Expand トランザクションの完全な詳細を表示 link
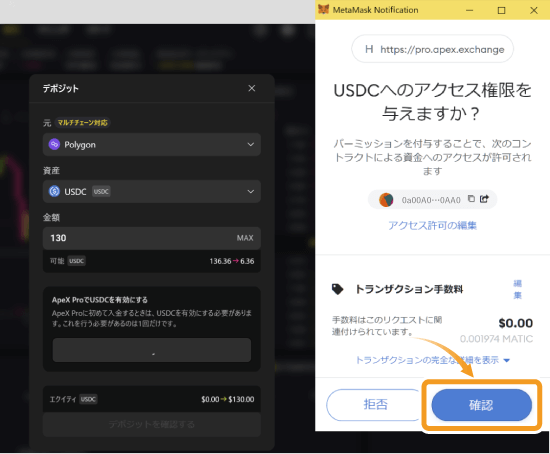 432,360
